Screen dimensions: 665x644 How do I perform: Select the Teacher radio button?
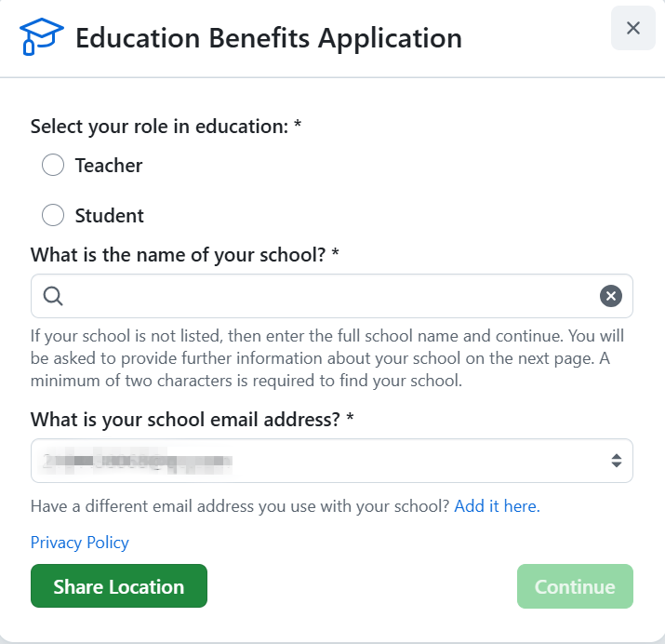[x=53, y=166]
